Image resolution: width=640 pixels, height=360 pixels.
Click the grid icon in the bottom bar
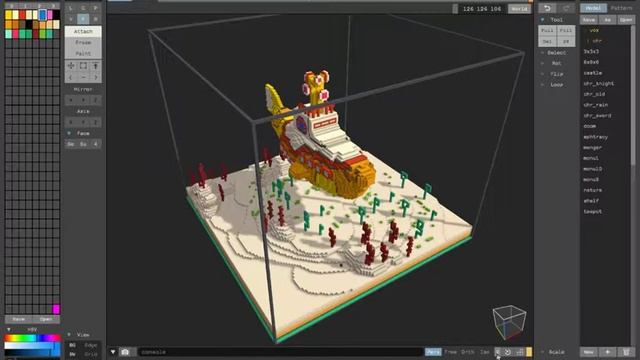click(519, 352)
